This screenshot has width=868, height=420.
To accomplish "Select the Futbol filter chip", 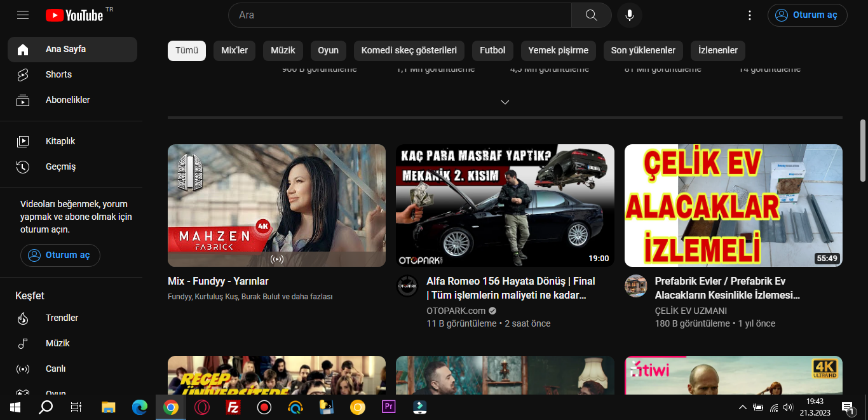I will click(x=492, y=50).
